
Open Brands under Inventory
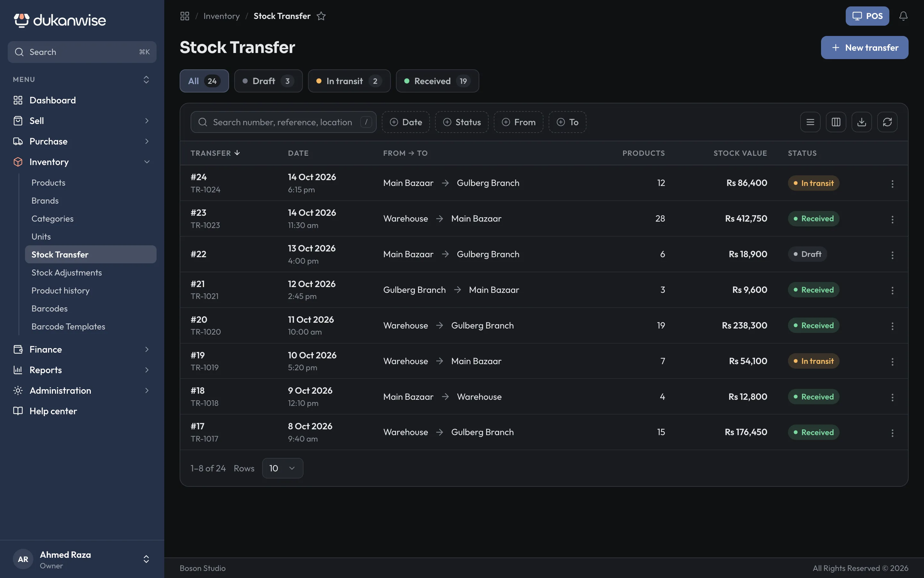(x=90, y=201)
